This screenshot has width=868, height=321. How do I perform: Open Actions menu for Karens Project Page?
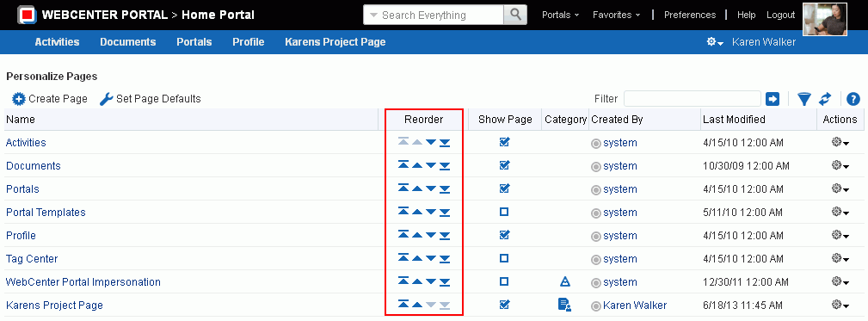tap(840, 306)
